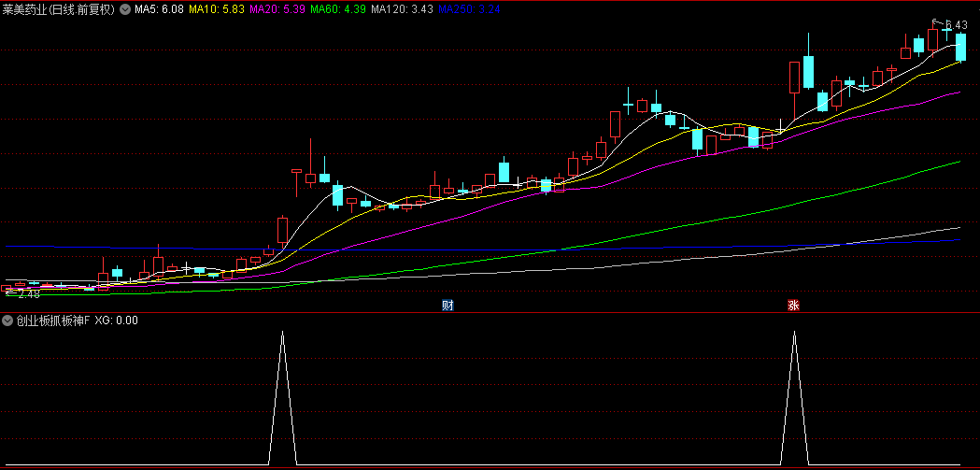Screen dimensions: 980x470
Task: Select the yellow MA10 label
Action: pos(217,9)
